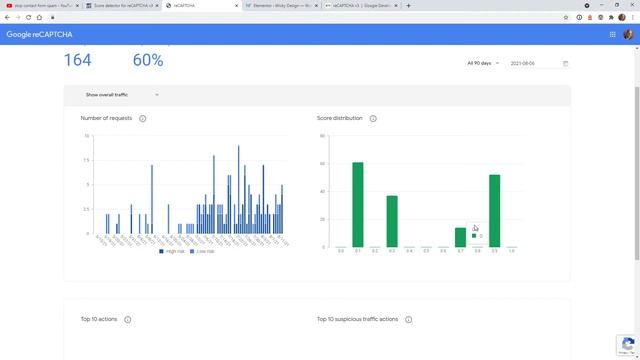This screenshot has width=640, height=360.
Task: Click the green bar at score 0.7
Action: [x=460, y=238]
